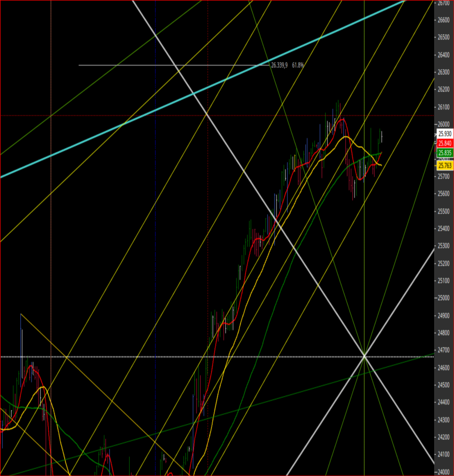Image resolution: width=454 pixels, height=476 pixels.
Task: Select the 24800 price scale value
Action: pos(444,333)
